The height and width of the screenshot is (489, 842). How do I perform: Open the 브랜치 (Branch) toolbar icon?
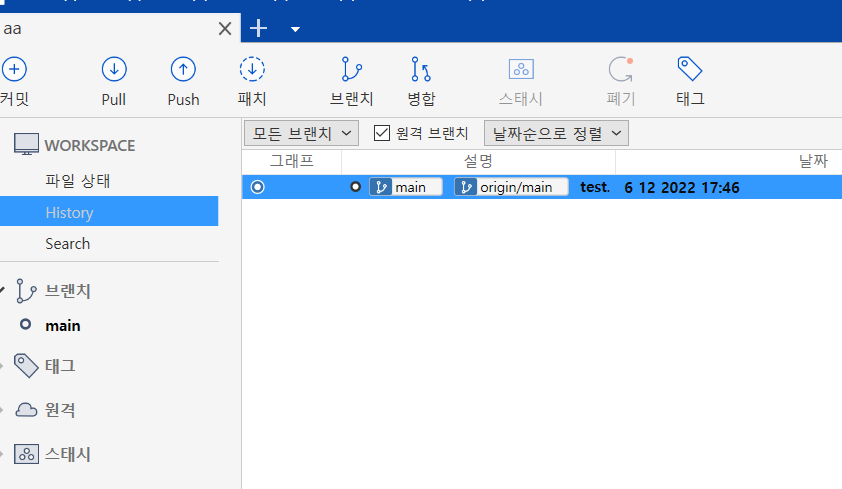click(x=352, y=69)
